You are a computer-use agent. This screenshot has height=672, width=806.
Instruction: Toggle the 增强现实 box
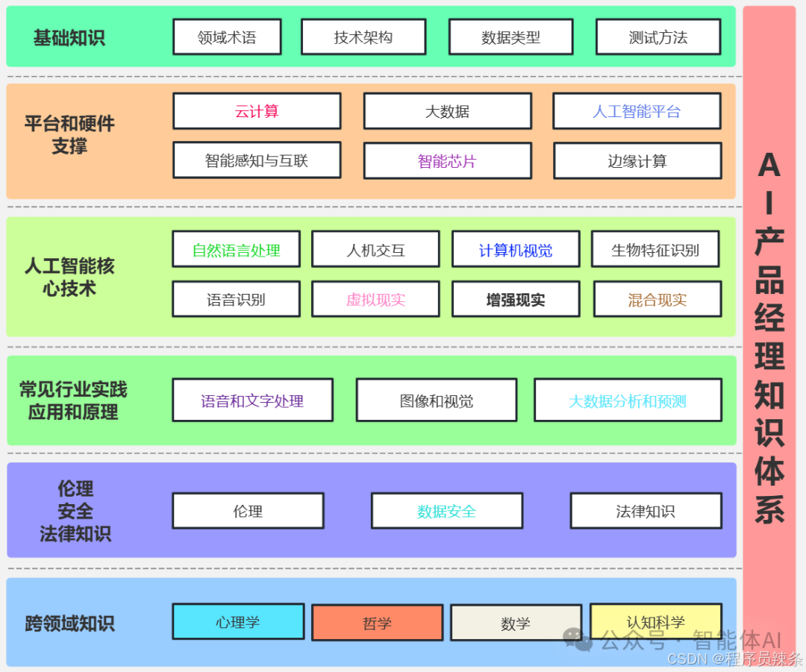(516, 298)
